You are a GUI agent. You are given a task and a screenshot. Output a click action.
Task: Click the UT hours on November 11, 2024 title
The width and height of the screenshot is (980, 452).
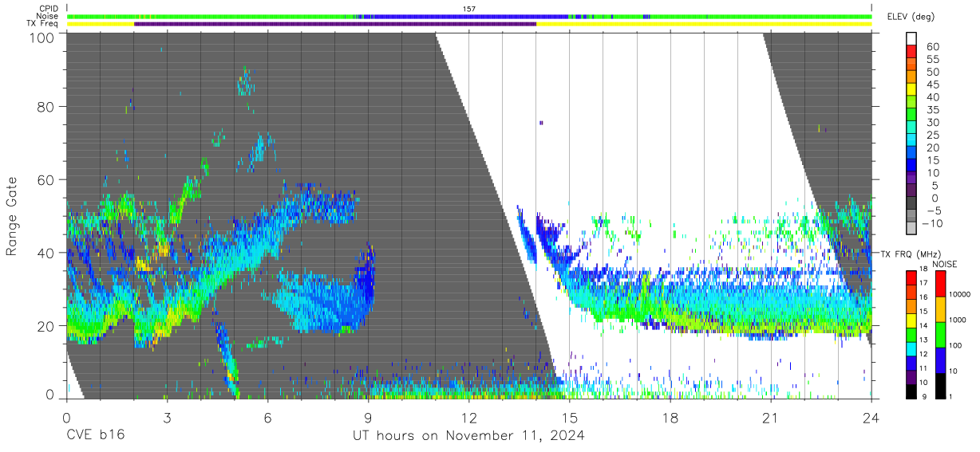[469, 435]
